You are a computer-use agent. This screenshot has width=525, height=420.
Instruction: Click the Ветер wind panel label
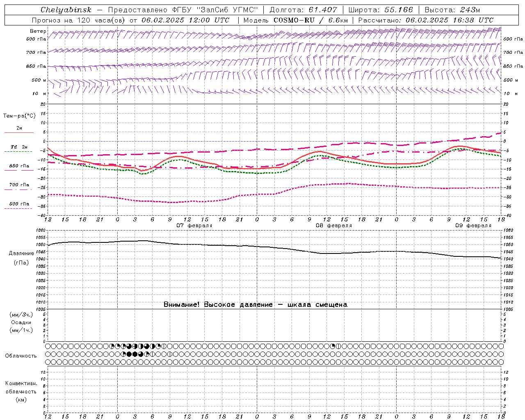coord(38,31)
